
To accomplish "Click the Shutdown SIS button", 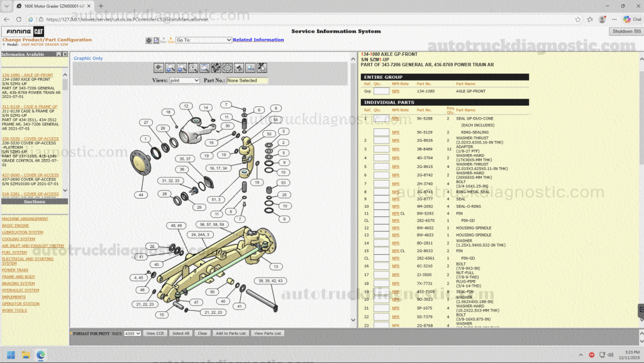I will (x=626, y=31).
